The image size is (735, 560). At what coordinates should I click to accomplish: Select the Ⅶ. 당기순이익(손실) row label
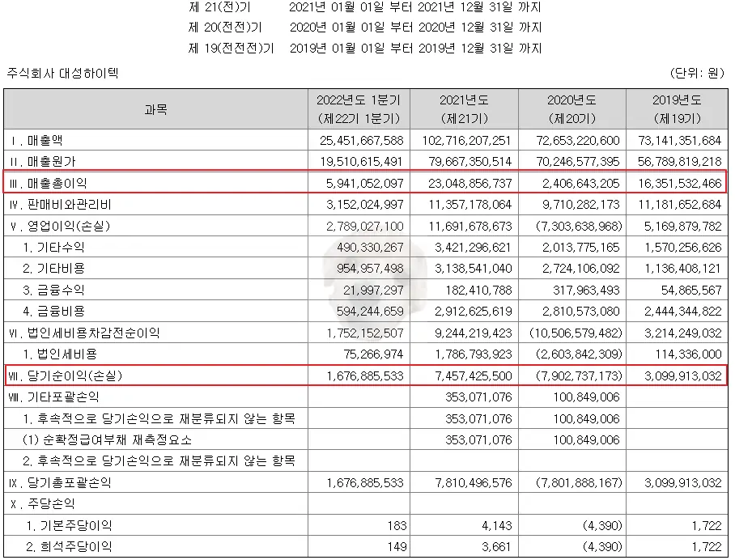click(x=66, y=375)
